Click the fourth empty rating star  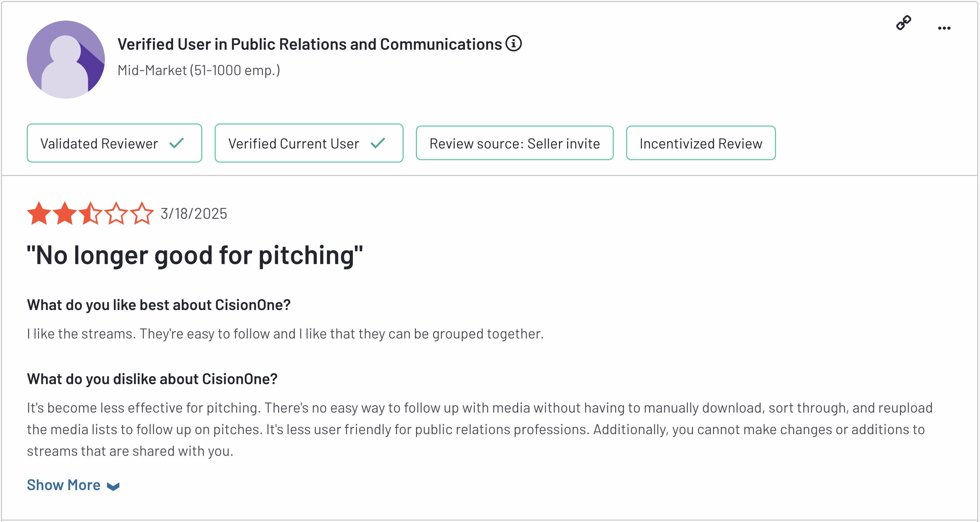coord(116,213)
